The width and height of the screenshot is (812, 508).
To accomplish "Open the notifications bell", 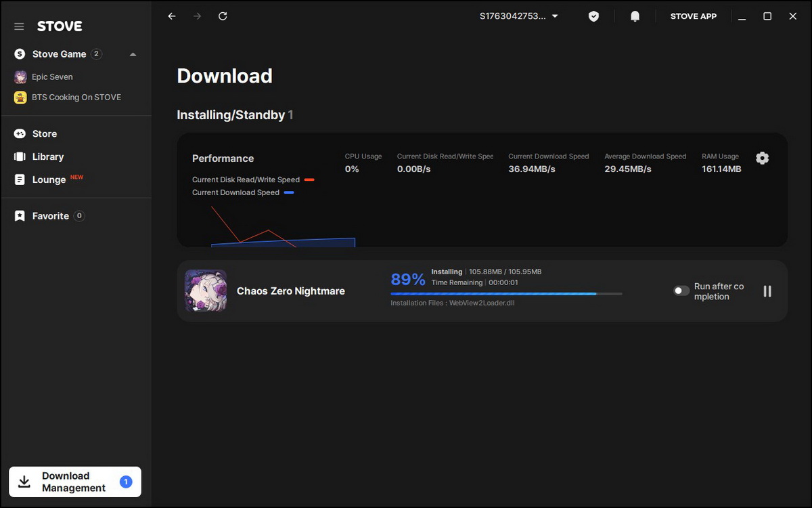I will (x=635, y=16).
